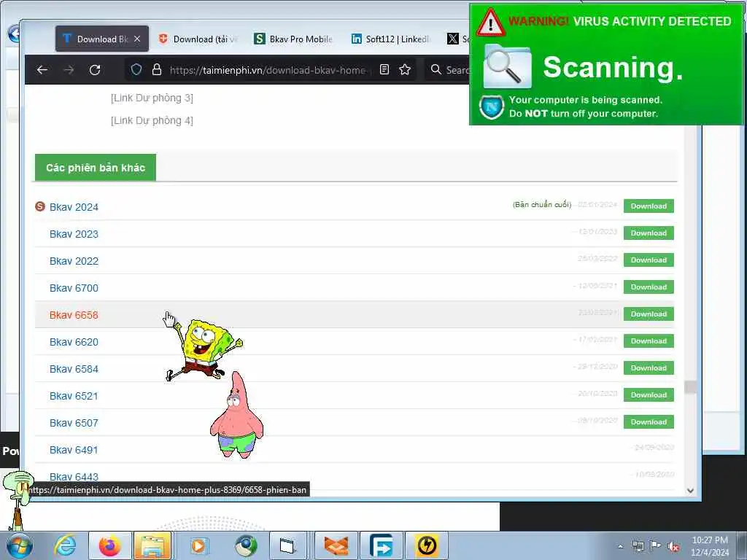This screenshot has height=560, width=747.
Task: Open the Bkav 6443 version link
Action: 74,477
